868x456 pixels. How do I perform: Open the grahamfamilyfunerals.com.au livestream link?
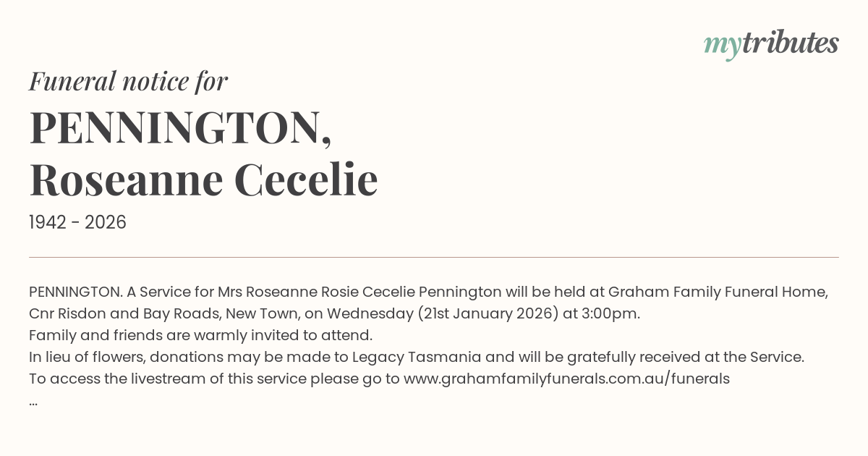click(x=566, y=379)
